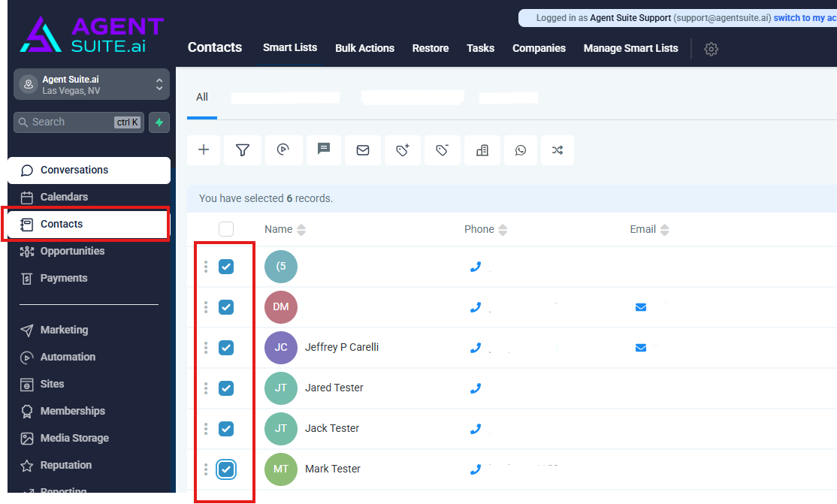Click the green lightning quick actions button
The width and height of the screenshot is (837, 504).
point(159,122)
